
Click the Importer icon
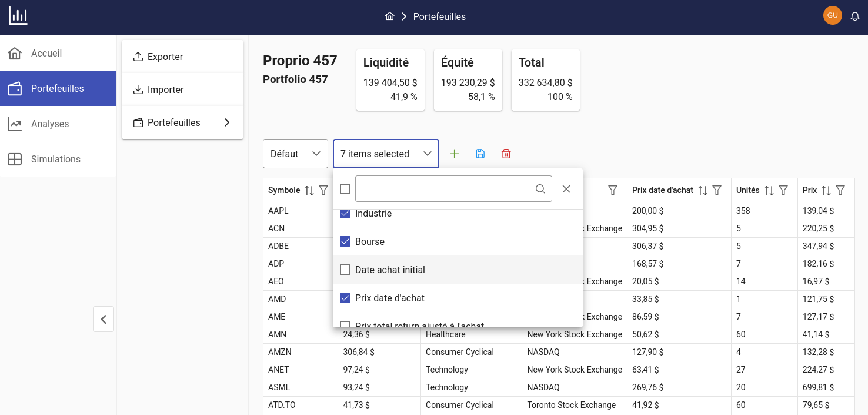138,89
